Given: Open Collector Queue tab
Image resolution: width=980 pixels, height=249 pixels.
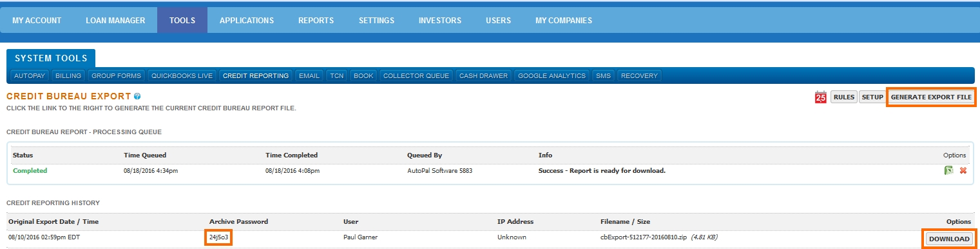Looking at the screenshot, I should [x=416, y=75].
